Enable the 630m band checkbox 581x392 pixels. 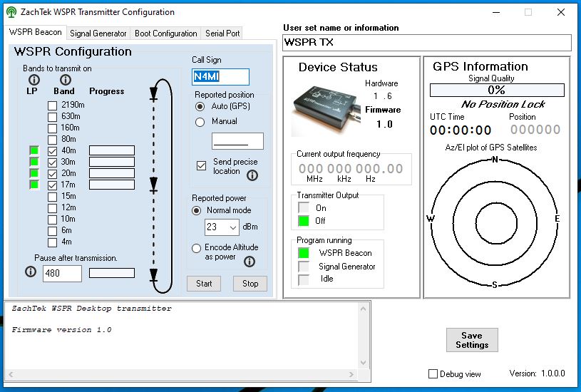click(x=52, y=117)
